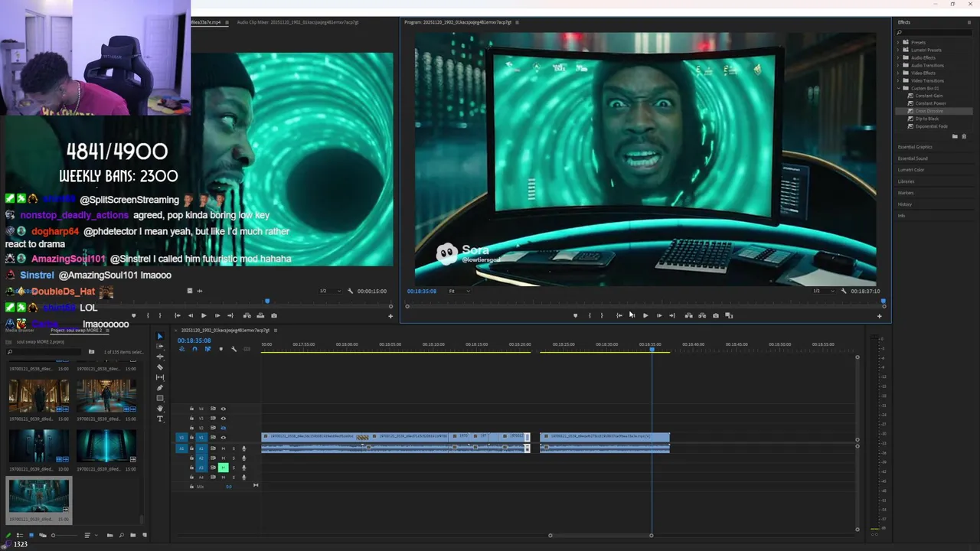Toggle V4 track output eye

224,409
